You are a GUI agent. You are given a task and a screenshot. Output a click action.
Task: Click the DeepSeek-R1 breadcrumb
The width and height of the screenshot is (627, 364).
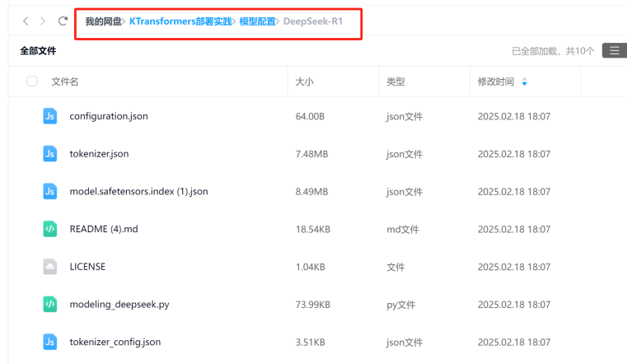point(313,21)
